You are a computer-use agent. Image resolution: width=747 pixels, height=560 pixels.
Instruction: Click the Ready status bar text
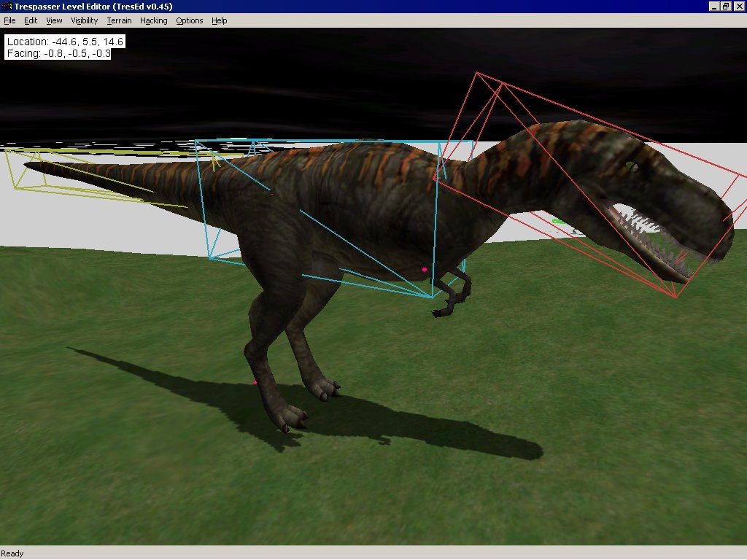tap(12, 553)
